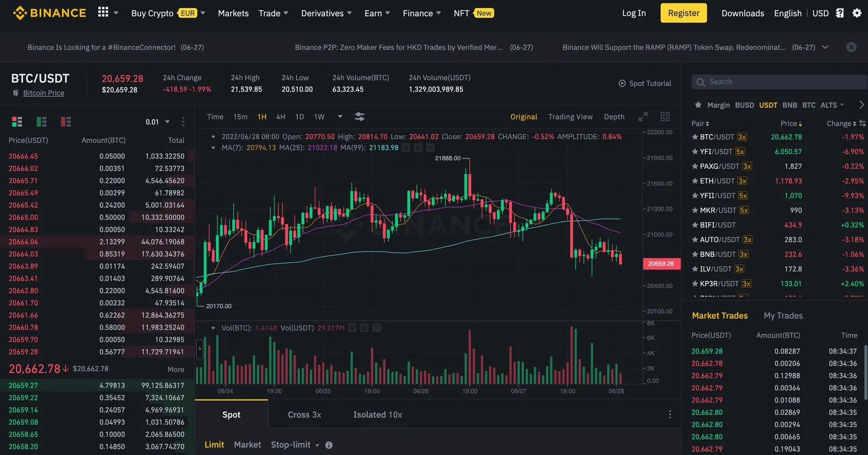Image resolution: width=868 pixels, height=455 pixels.
Task: Open MA indicator settings gear
Action: pyautogui.click(x=418, y=148)
